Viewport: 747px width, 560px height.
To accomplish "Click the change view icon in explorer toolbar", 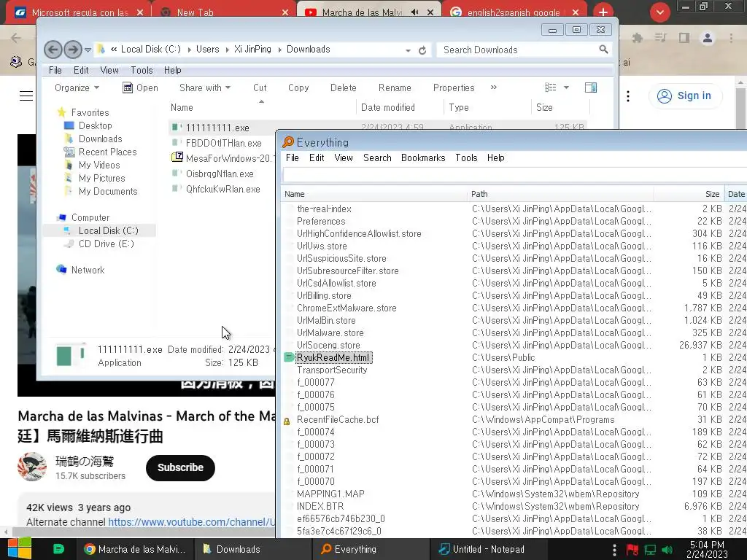I will pyautogui.click(x=551, y=87).
